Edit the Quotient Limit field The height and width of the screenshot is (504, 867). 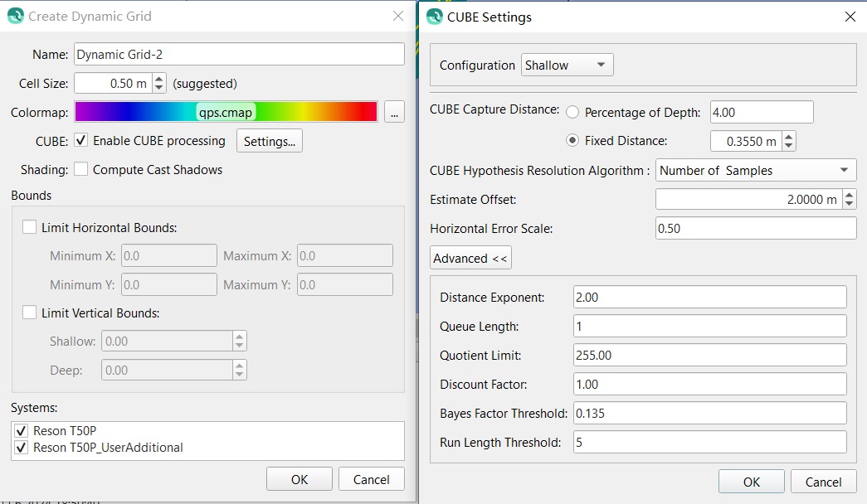pyautogui.click(x=710, y=355)
